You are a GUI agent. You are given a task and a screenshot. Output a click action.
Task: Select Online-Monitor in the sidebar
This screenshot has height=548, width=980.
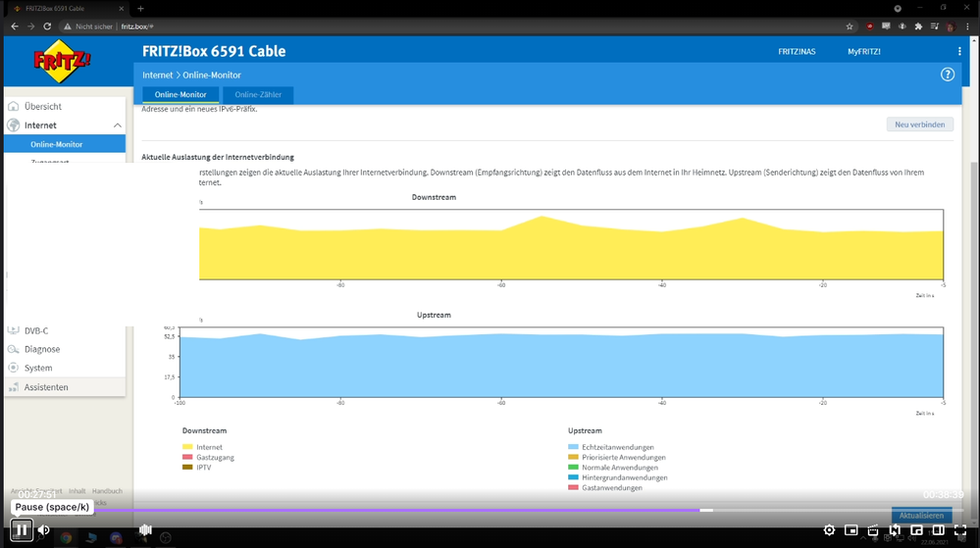(x=65, y=144)
